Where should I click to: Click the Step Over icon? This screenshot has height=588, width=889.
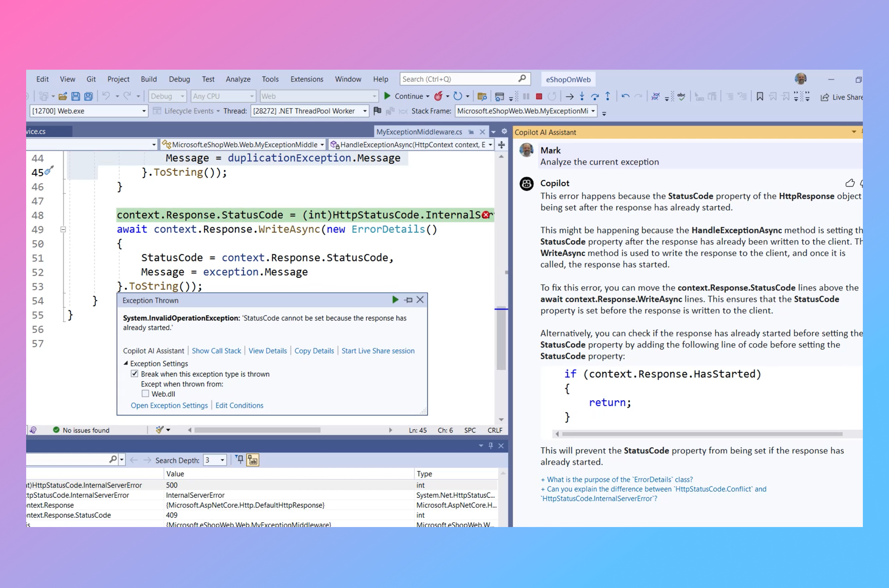coord(595,97)
